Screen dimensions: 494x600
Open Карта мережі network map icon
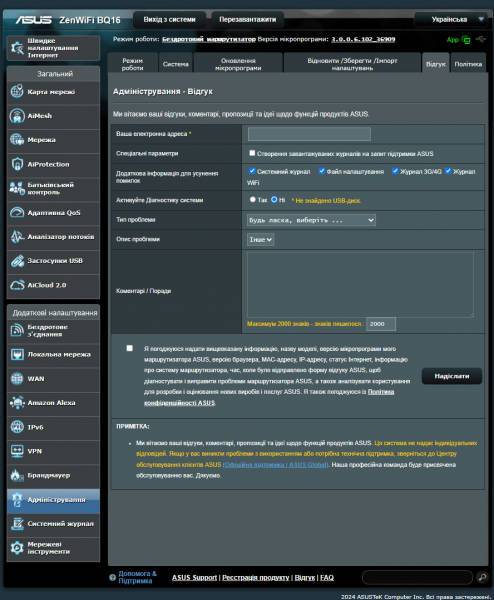point(17,91)
